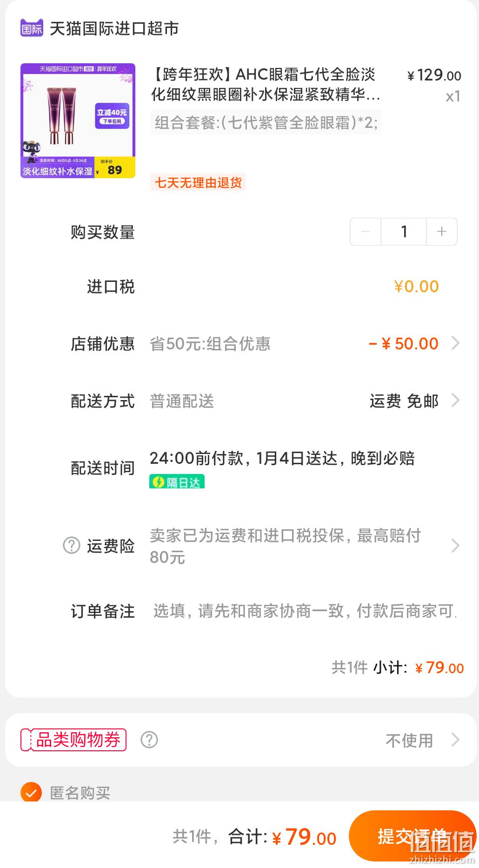Open 品类购物券 coupon selection chevron

[456, 740]
